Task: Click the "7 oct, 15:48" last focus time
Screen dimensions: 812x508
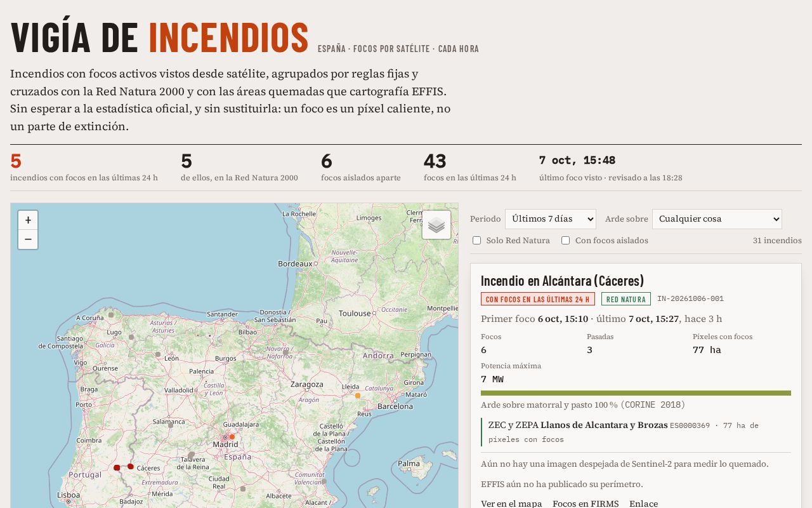Action: coord(577,160)
